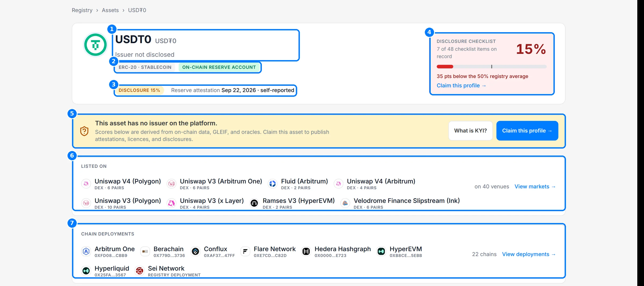Click the DISCLOSURE 15% badge

tap(139, 90)
